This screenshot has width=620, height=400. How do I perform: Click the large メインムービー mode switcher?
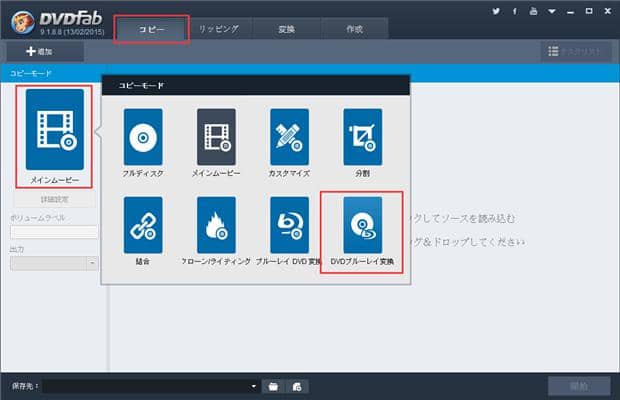click(x=55, y=129)
